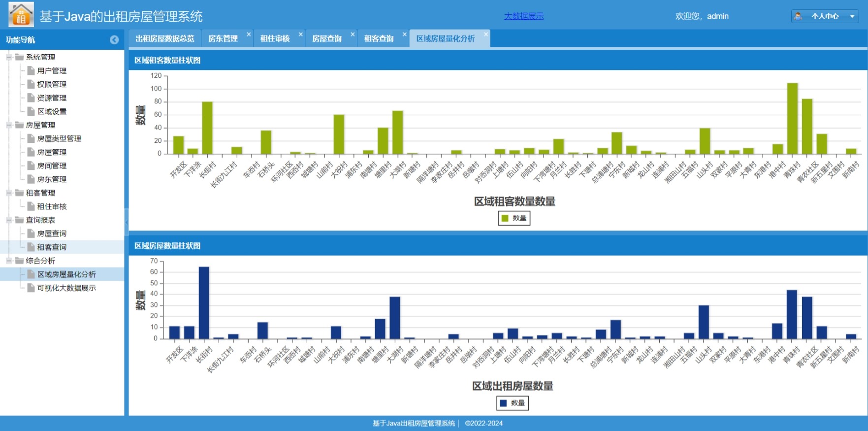The width and height of the screenshot is (868, 431).
Task: Toggle the blue 数量 legend in house chart
Action: click(x=513, y=403)
